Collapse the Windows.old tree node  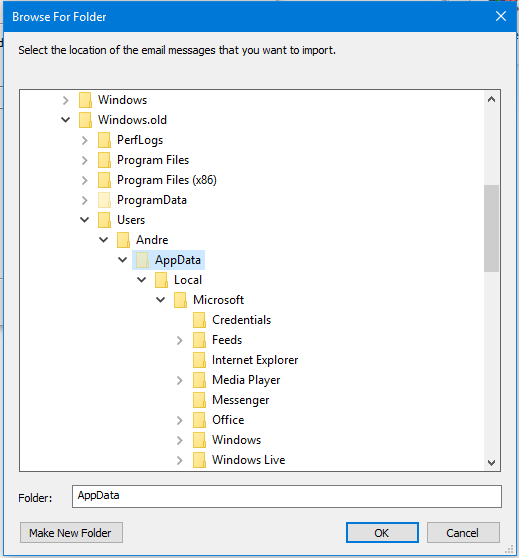(x=65, y=120)
